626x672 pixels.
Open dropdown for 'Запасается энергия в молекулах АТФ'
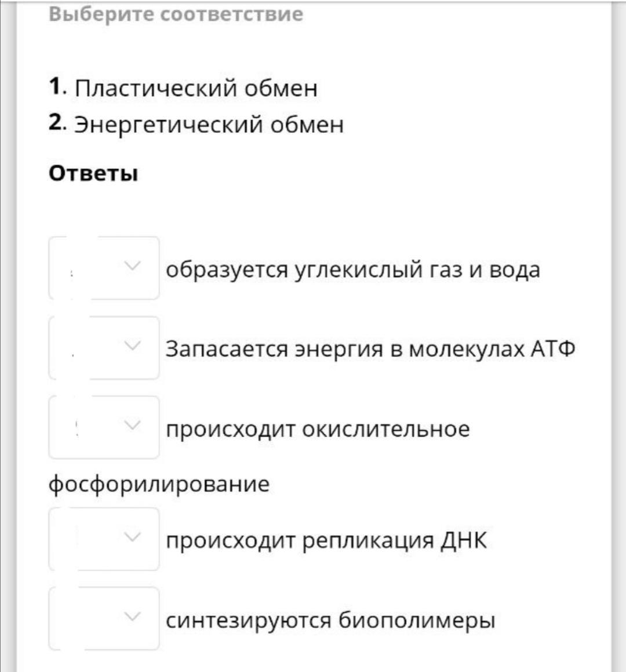[x=104, y=347]
